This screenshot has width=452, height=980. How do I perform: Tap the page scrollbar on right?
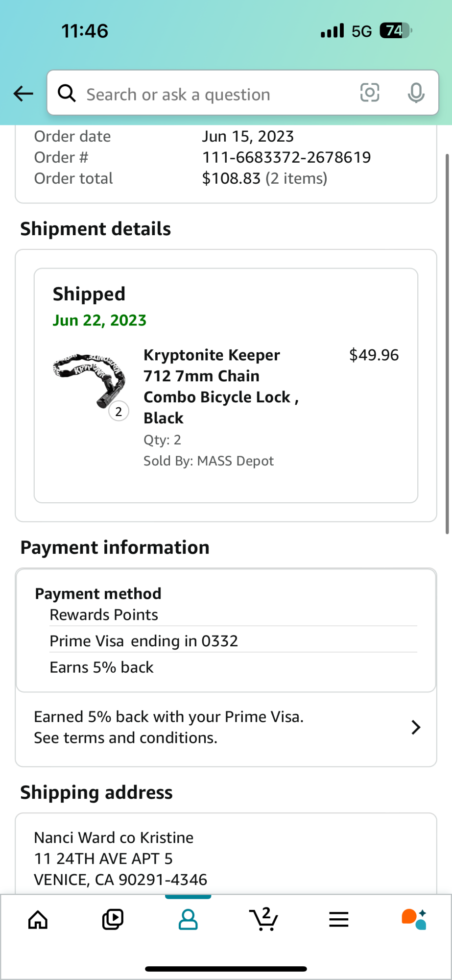point(447,343)
